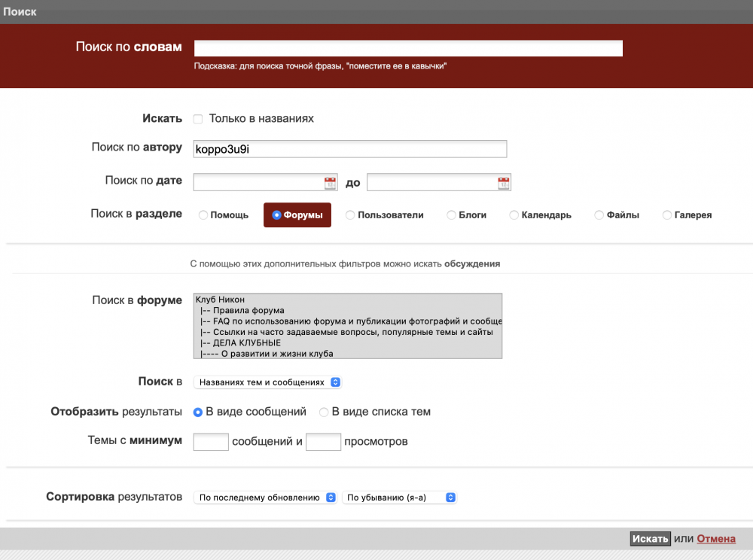Select the 'Помощь' section radio button
753x560 pixels.
coord(203,215)
